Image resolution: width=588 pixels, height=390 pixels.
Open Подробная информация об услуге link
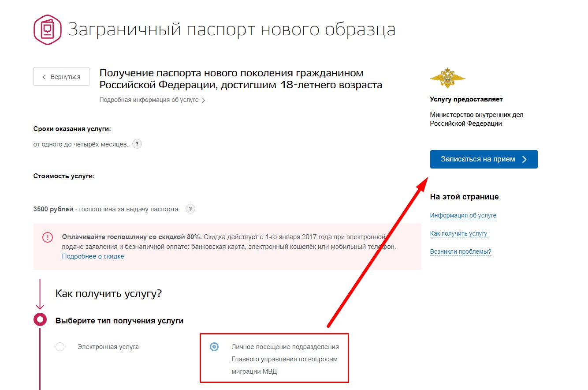(152, 100)
